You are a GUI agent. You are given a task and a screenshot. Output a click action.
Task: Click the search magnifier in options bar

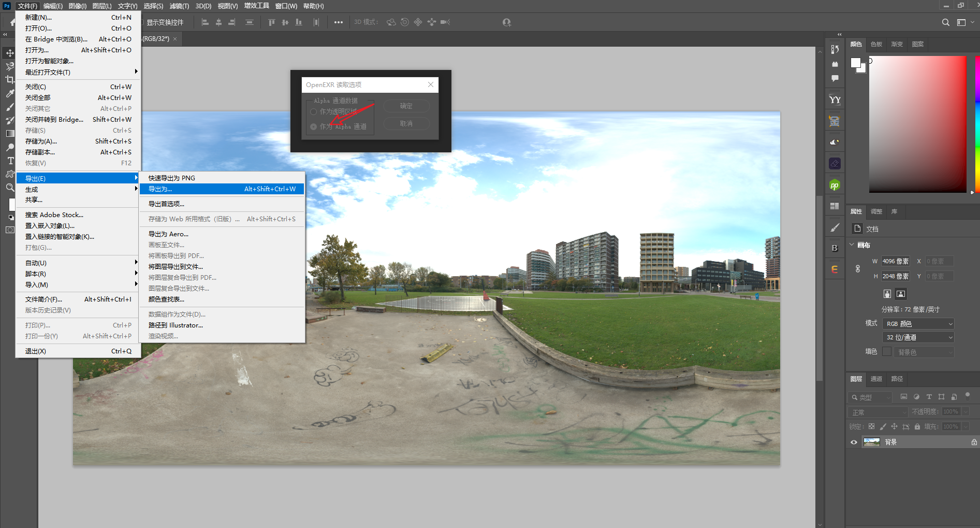coord(945,22)
